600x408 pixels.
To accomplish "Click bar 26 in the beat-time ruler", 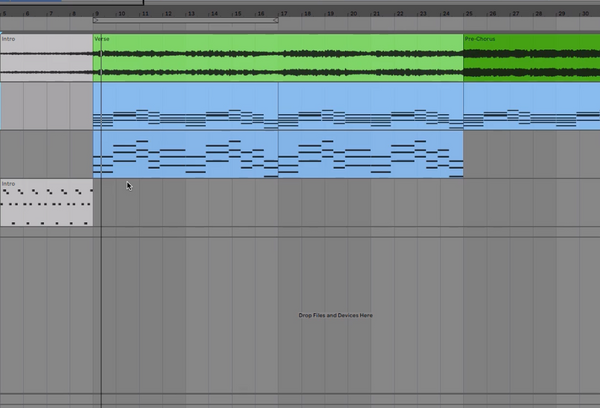I will pos(492,14).
